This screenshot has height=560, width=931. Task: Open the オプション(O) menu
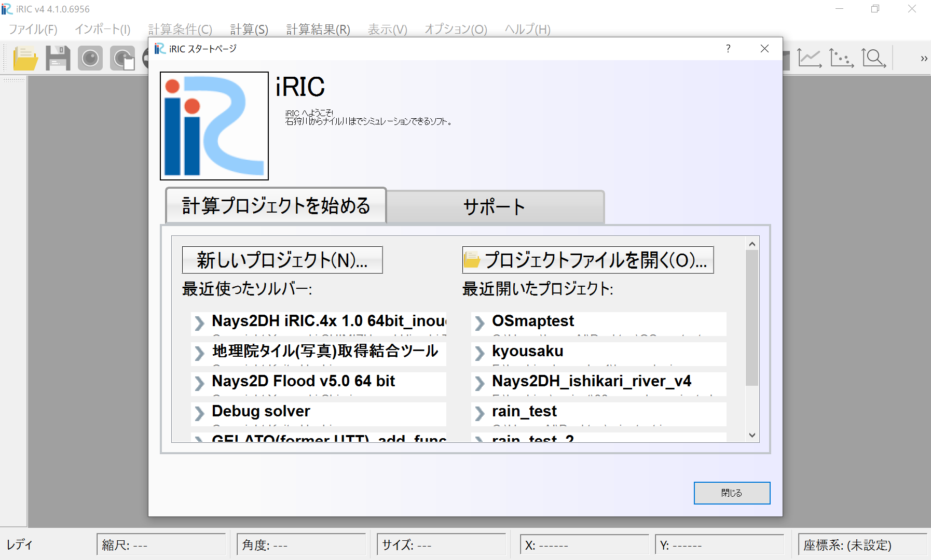tap(456, 29)
